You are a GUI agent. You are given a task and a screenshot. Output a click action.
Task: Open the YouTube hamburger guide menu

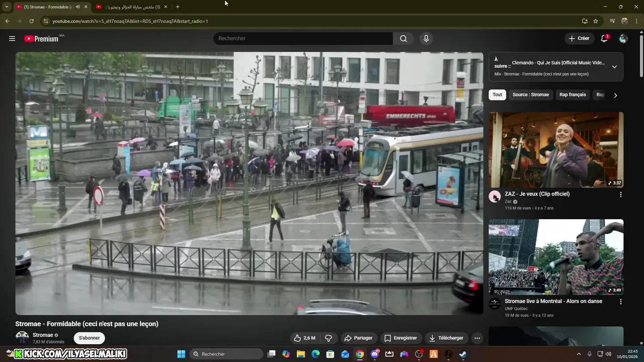coord(12,39)
